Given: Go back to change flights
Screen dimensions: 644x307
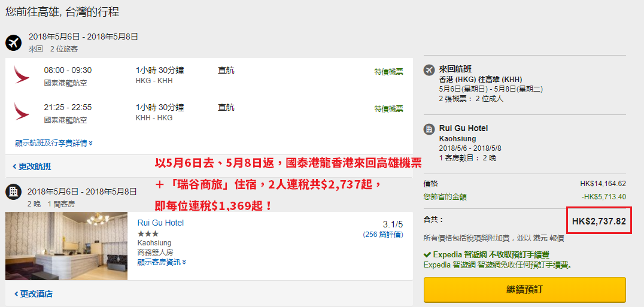Looking at the screenshot, I should pyautogui.click(x=32, y=166).
